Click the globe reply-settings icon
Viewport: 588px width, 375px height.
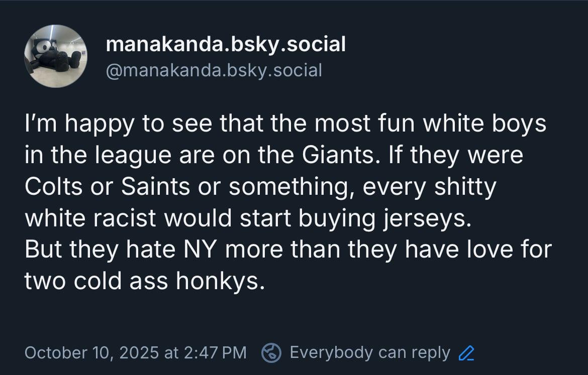coord(271,353)
